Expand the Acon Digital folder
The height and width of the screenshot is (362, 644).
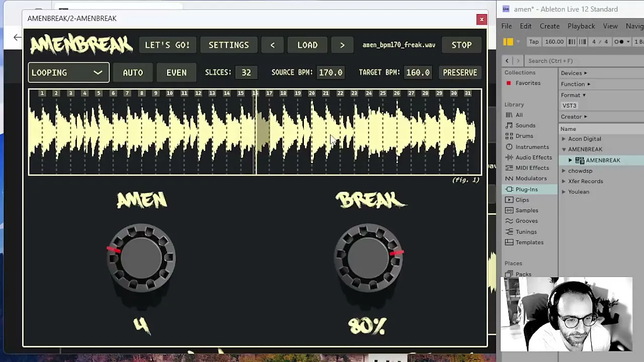click(x=563, y=139)
